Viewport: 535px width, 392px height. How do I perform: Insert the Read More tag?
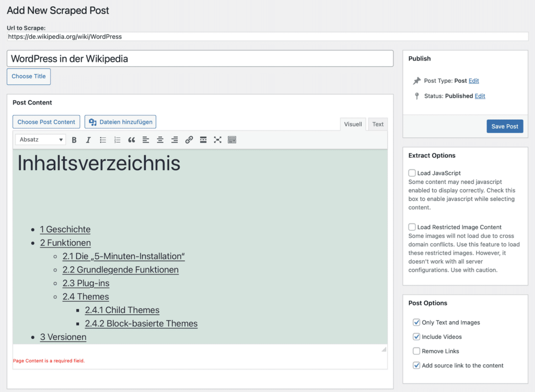click(x=203, y=140)
